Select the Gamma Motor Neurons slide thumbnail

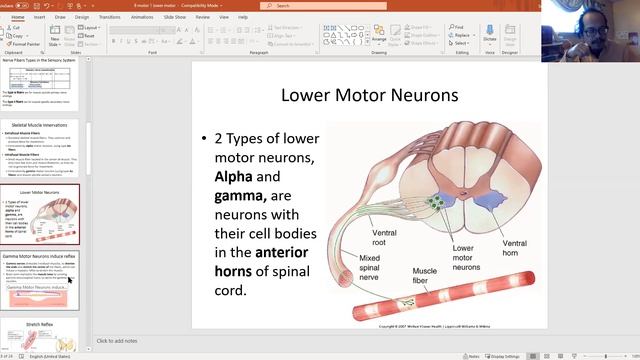coord(40,281)
